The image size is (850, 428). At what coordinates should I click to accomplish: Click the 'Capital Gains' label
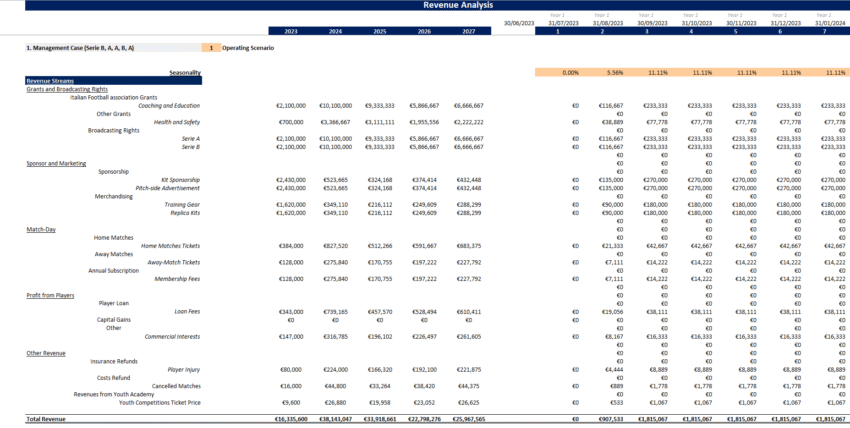113,320
